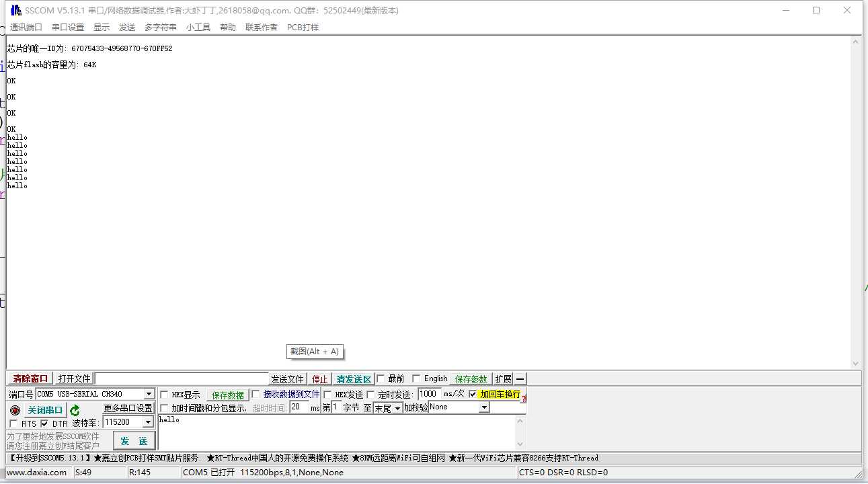The height and width of the screenshot is (484, 868).
Task: Click the 芯片的唯一ID line in receive window
Action: tap(90, 48)
